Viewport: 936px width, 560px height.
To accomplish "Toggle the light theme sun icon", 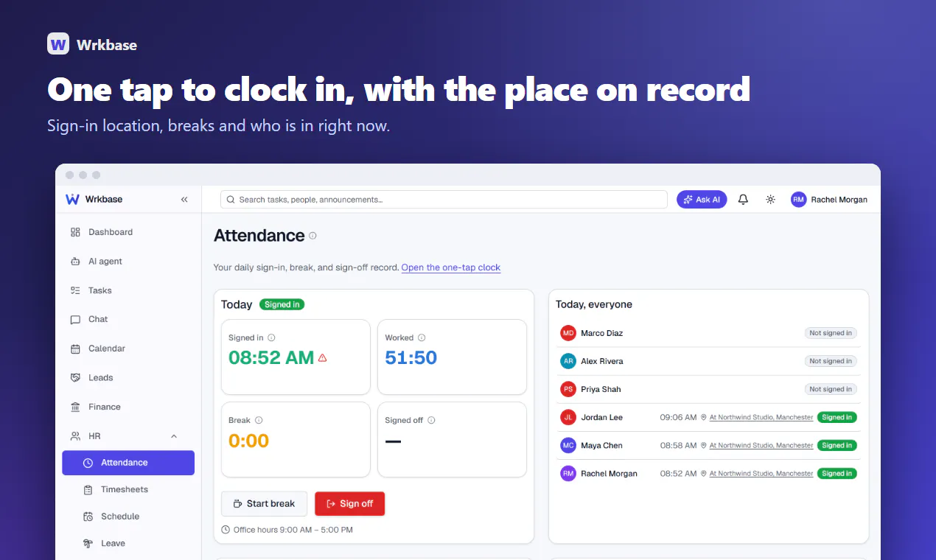I will pos(770,200).
